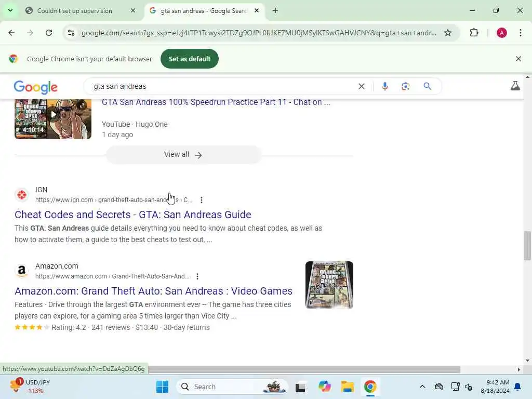Open USD/JPY widget in taskbar
The image size is (532, 399).
[x=30, y=387]
